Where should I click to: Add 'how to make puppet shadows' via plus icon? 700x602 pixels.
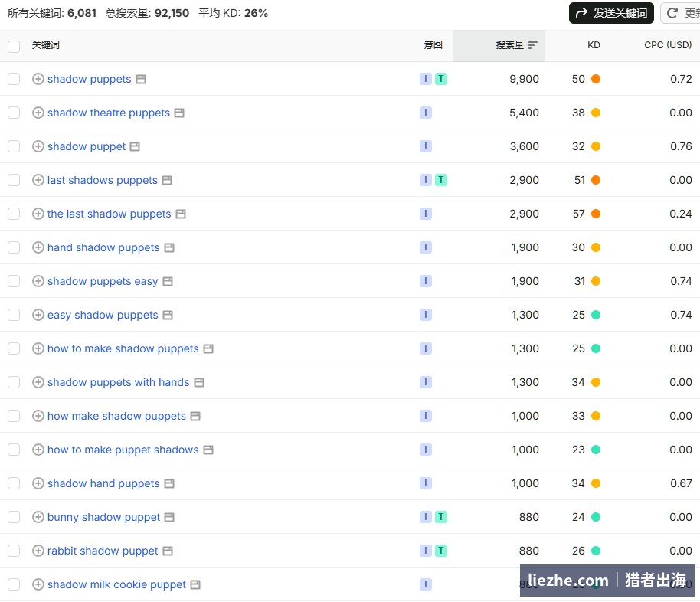(38, 450)
